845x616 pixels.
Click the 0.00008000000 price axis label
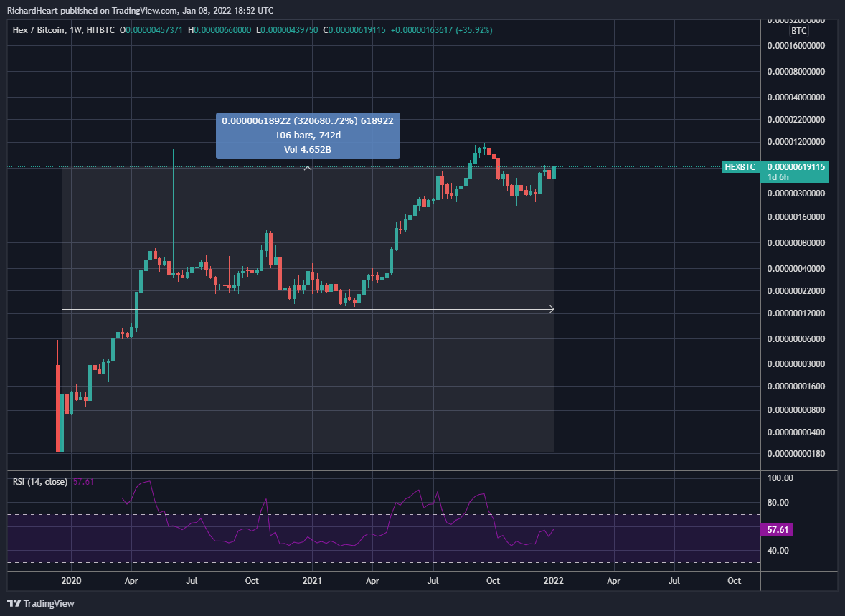pos(796,72)
